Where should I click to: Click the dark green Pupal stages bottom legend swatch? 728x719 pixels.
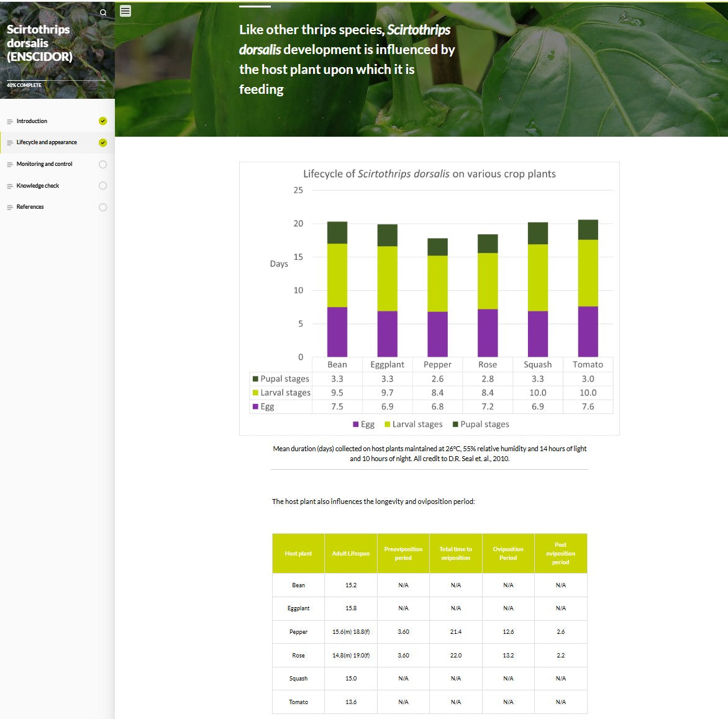tap(455, 424)
